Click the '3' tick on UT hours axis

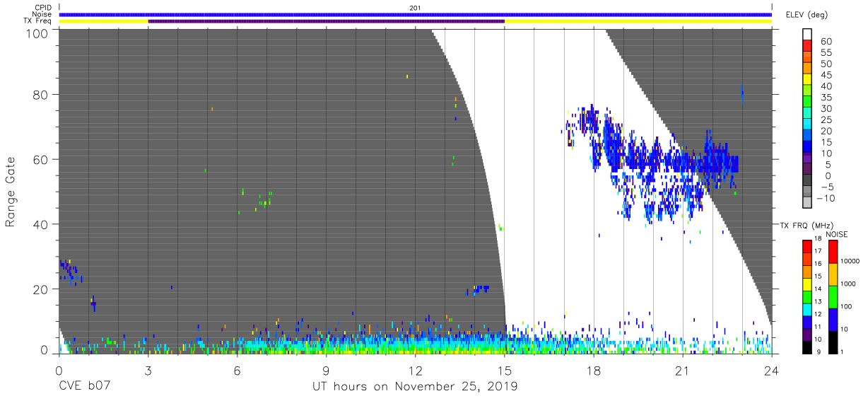tap(148, 370)
